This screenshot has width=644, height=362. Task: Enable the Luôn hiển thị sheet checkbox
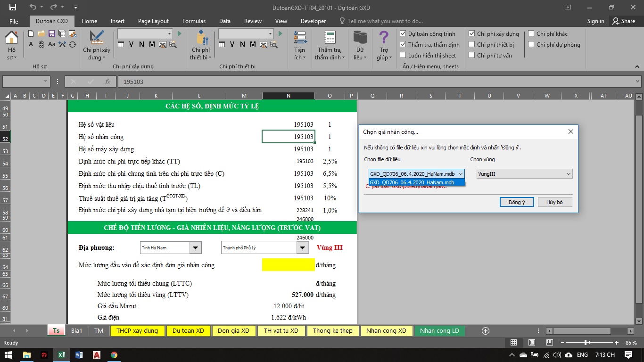pos(403,55)
